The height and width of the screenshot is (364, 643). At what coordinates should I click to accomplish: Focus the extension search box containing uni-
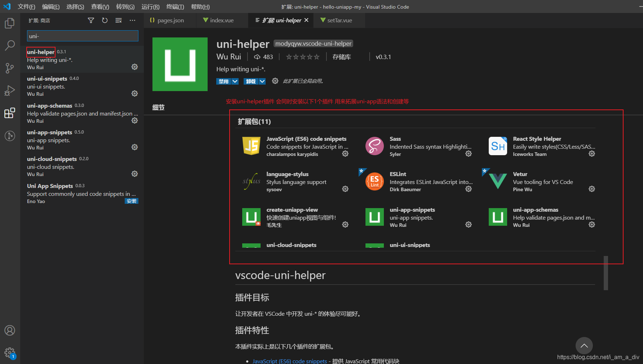83,36
